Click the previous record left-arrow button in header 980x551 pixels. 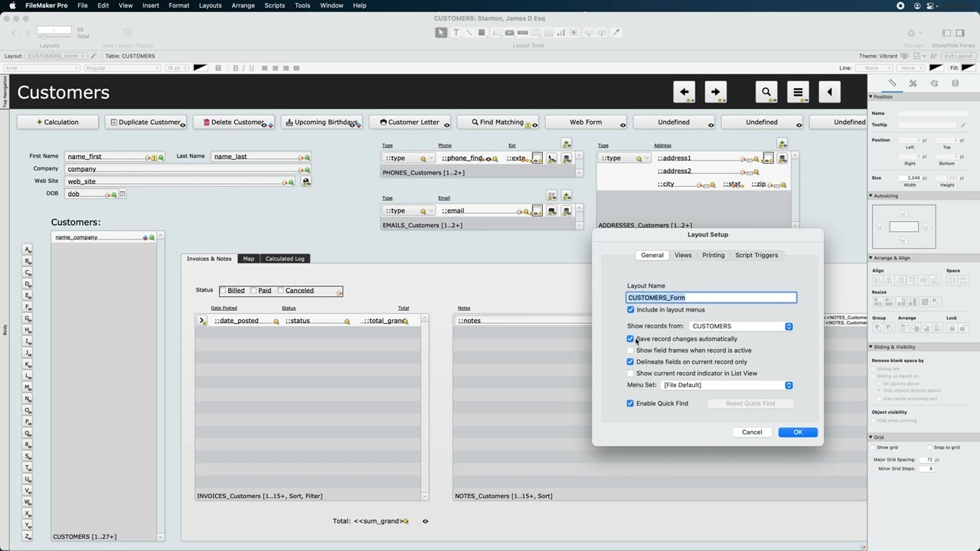pos(684,92)
